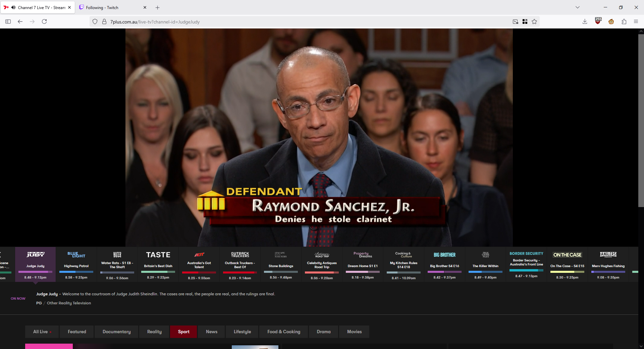Expand the list all tabs dropdown
The image size is (644, 349).
point(578,7)
